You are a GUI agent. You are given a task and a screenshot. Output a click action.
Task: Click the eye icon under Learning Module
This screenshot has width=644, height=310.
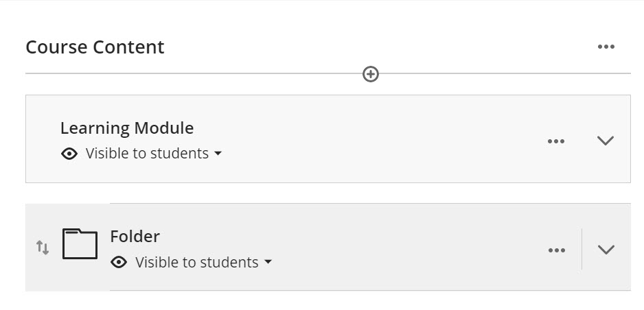coord(69,154)
